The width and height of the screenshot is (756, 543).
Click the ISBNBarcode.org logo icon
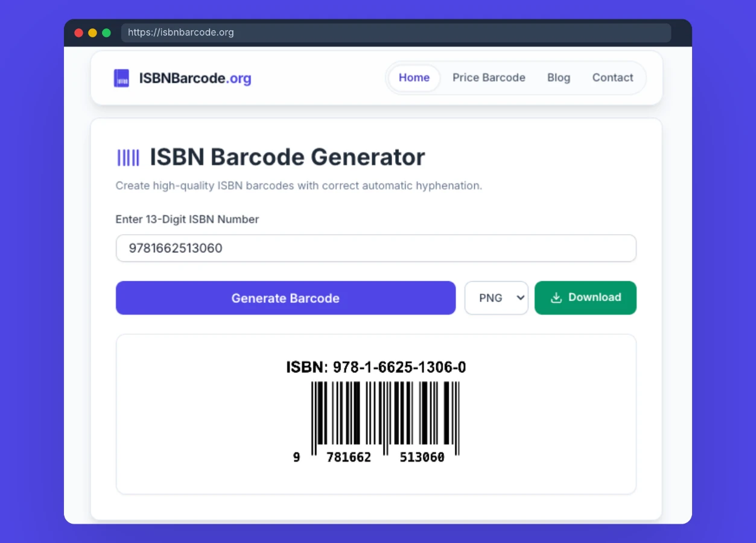point(121,78)
